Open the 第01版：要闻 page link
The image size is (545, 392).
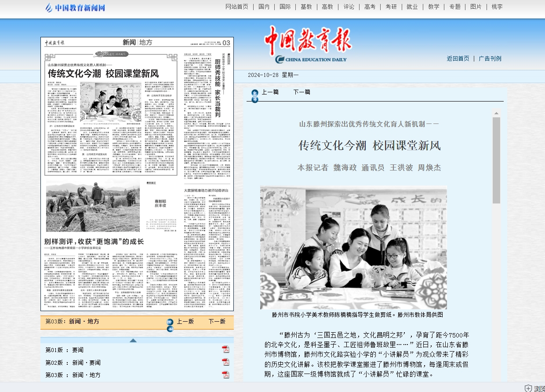point(65,350)
